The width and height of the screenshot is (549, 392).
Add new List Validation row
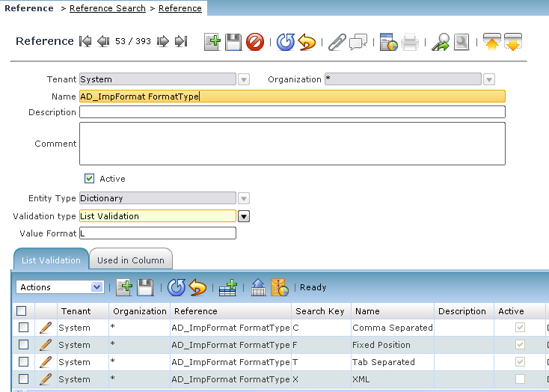coord(124,287)
